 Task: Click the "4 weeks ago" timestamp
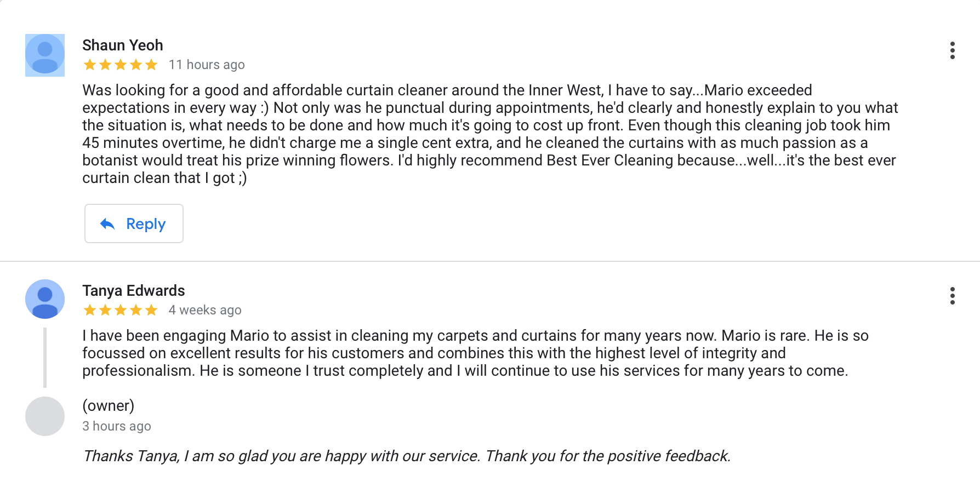tap(205, 310)
